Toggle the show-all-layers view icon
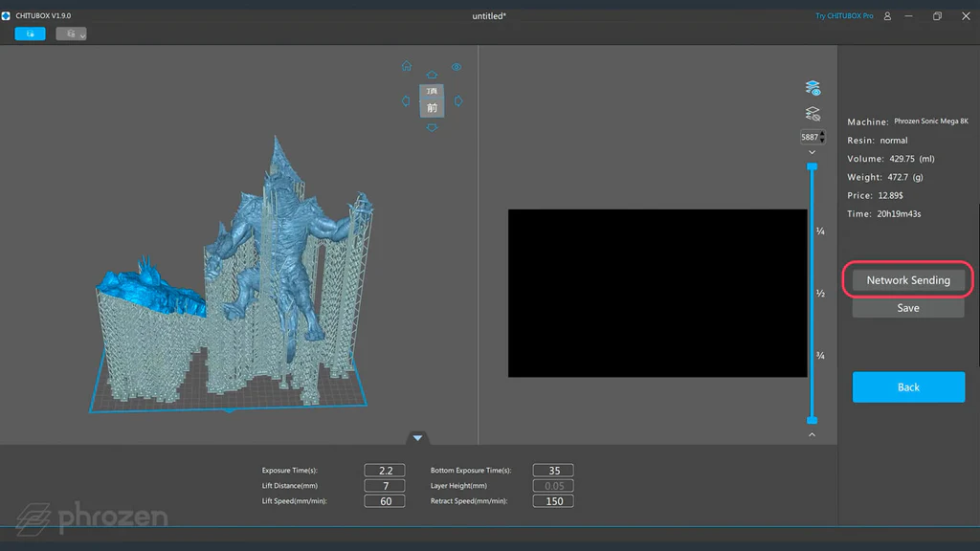This screenshot has height=551, width=980. [x=812, y=86]
